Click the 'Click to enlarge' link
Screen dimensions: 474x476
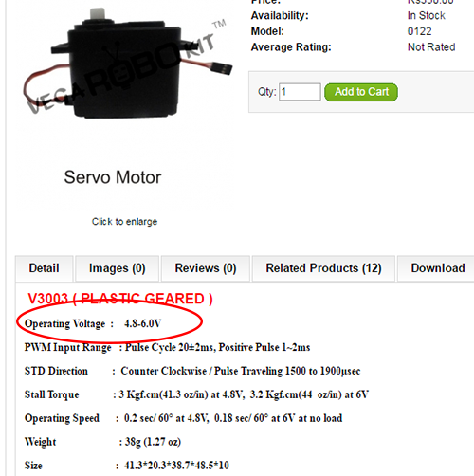pyautogui.click(x=124, y=222)
